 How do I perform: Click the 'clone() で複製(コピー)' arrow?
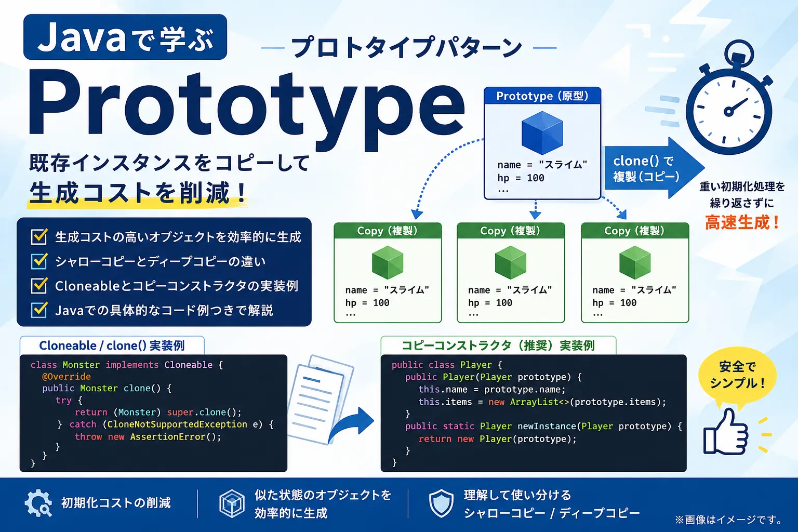pyautogui.click(x=654, y=168)
